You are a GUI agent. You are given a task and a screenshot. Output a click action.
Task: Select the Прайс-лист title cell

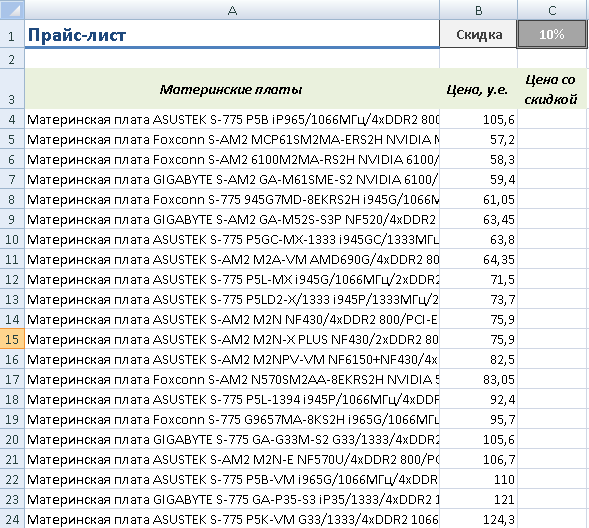coord(232,35)
